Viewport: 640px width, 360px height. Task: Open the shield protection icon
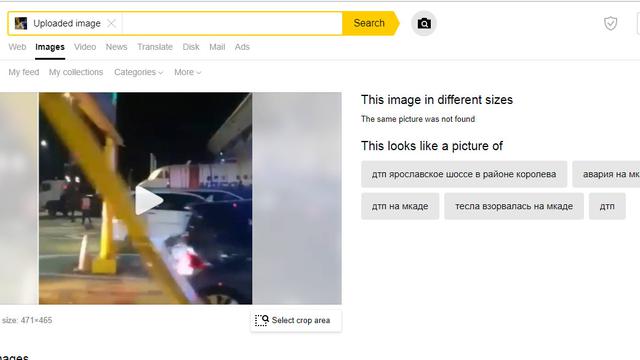pos(610,23)
